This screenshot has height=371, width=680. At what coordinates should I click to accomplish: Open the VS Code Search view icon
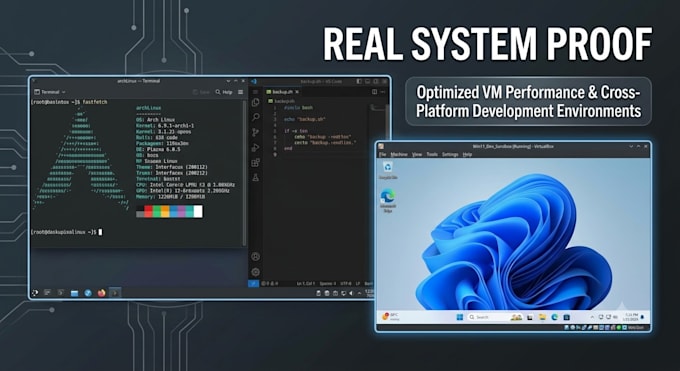click(x=255, y=117)
